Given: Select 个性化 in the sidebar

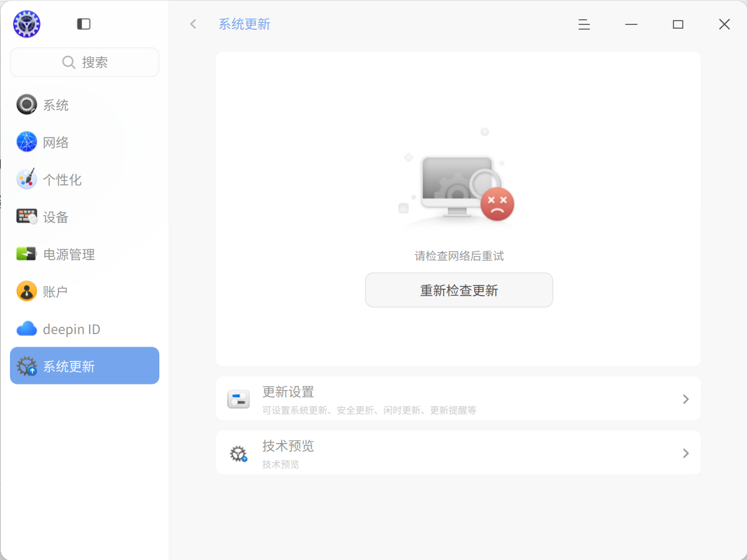Looking at the screenshot, I should [85, 179].
